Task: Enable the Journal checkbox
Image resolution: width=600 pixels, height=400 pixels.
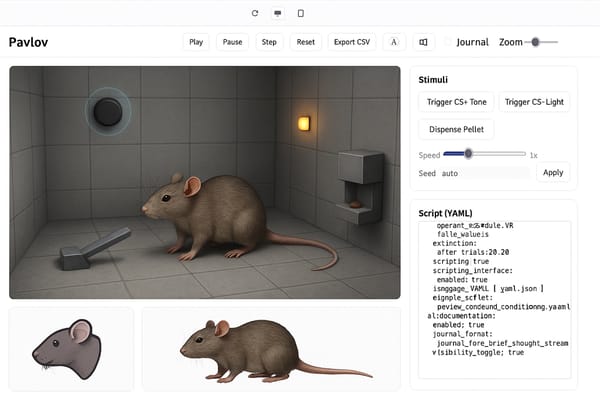Action: point(447,42)
